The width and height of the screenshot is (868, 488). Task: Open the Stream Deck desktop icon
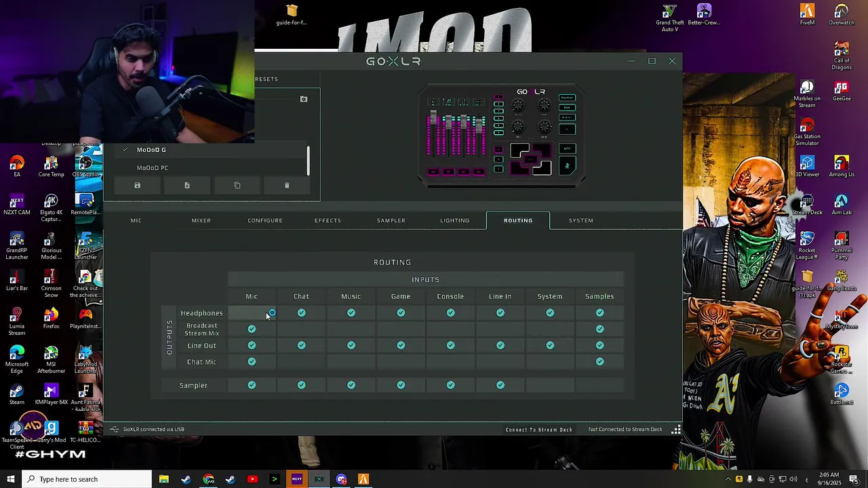(x=807, y=205)
